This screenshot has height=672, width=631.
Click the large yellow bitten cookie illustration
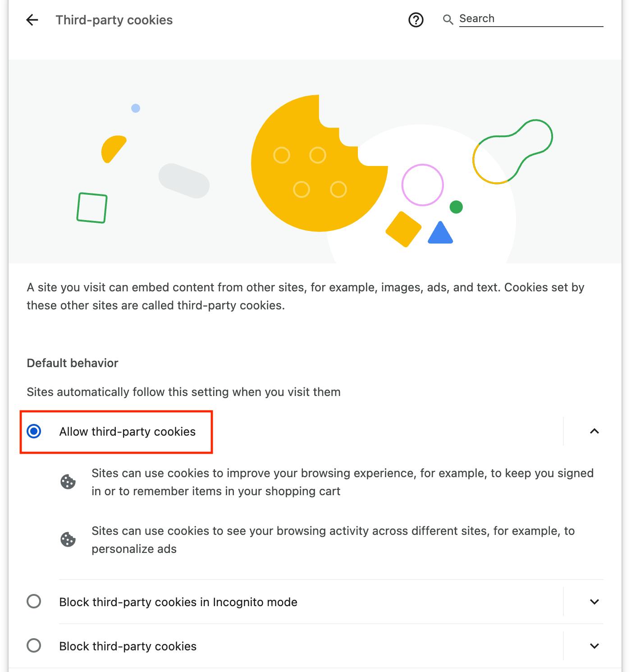[319, 163]
